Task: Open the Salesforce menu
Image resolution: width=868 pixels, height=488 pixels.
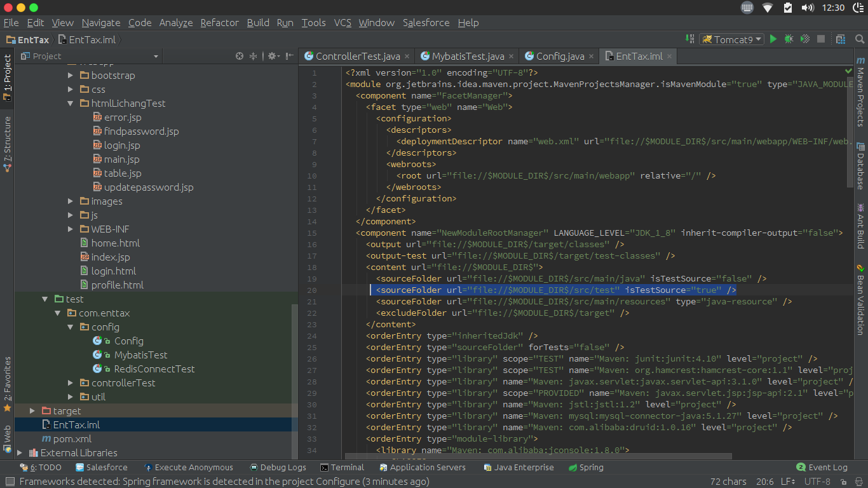Action: (x=426, y=22)
